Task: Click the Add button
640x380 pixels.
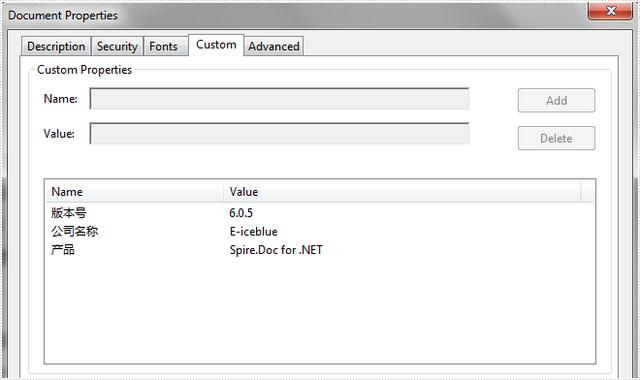Action: (x=556, y=100)
